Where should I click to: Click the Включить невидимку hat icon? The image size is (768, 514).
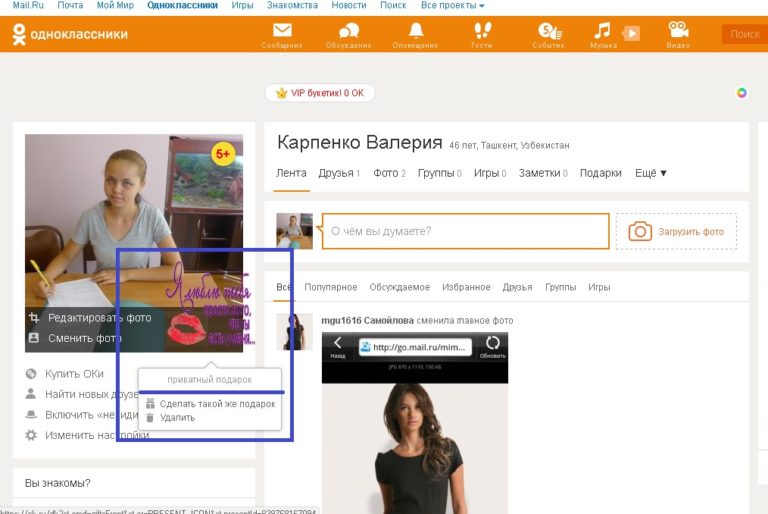(31, 415)
